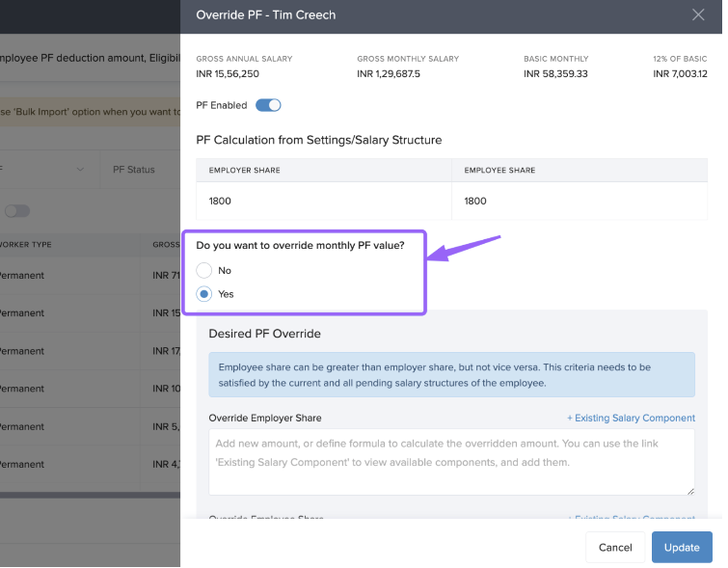This screenshot has width=728, height=568.
Task: Close the Override PF dialog
Action: [698, 15]
